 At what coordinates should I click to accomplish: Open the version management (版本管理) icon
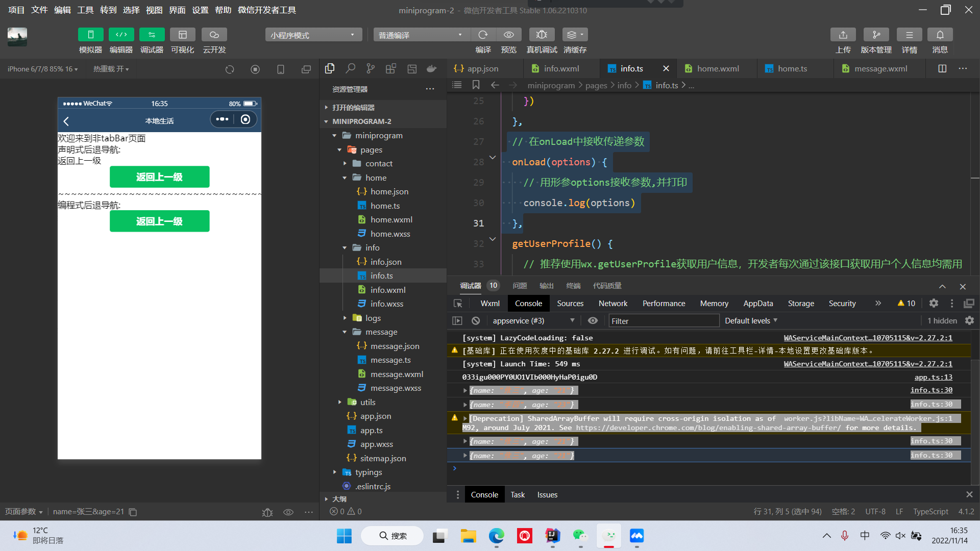point(876,35)
